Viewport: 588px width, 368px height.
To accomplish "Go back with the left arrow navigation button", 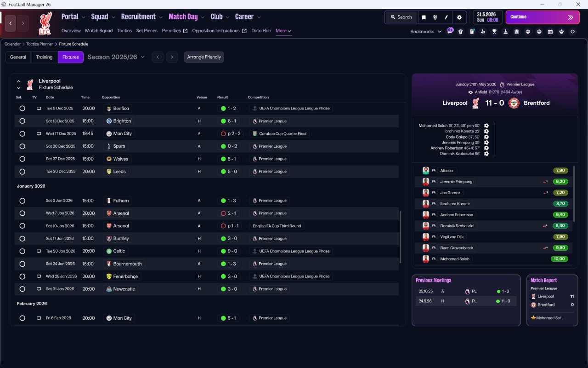I will coord(11,23).
